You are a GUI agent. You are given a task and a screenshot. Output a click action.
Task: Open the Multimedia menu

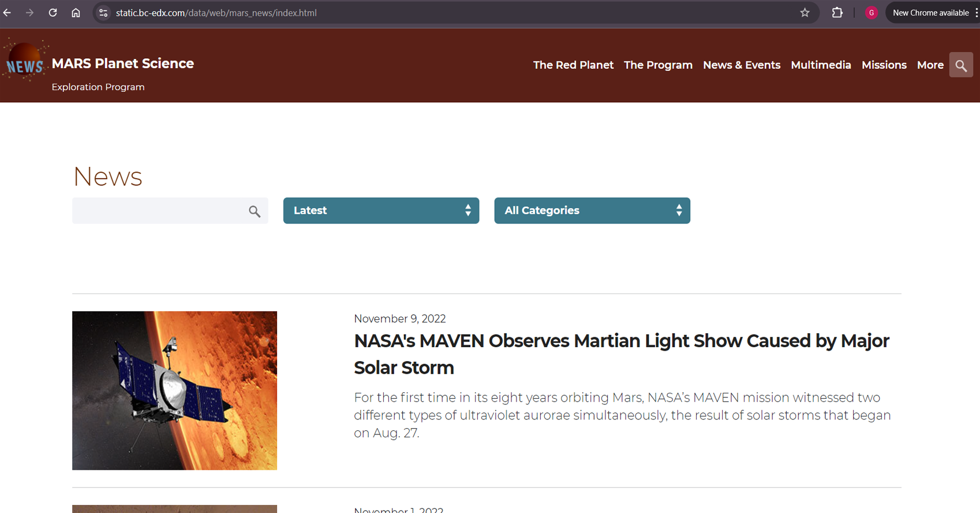(821, 65)
